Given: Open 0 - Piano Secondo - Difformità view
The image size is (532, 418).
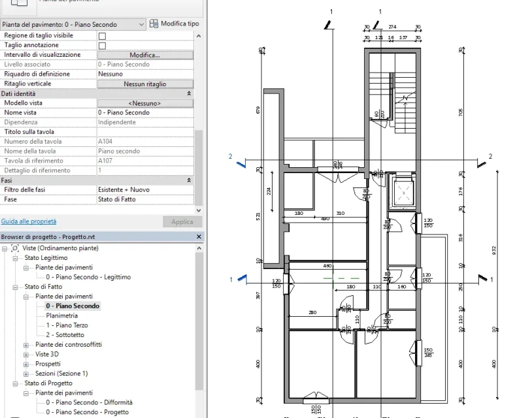Looking at the screenshot, I should pos(90,402).
